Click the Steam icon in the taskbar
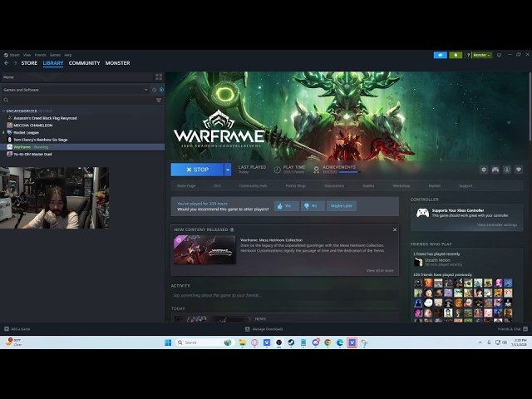Viewport: 532px width, 399px height. coord(291,342)
